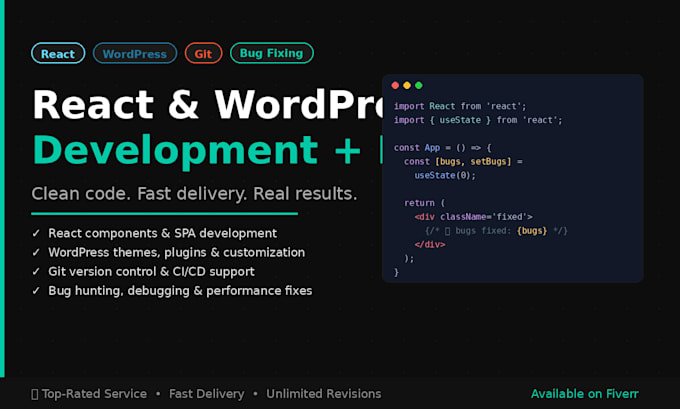Click the green dot in code window
The height and width of the screenshot is (409, 680).
tap(418, 85)
